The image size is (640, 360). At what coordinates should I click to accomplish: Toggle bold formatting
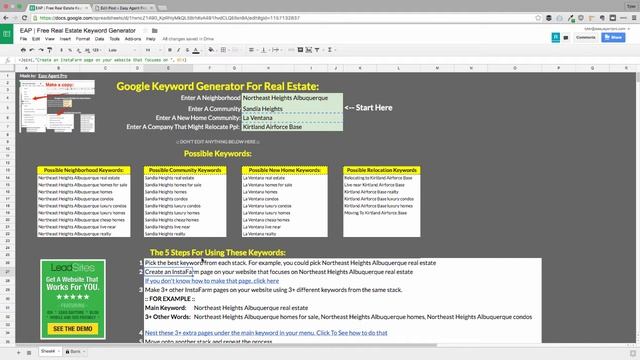coord(170,50)
